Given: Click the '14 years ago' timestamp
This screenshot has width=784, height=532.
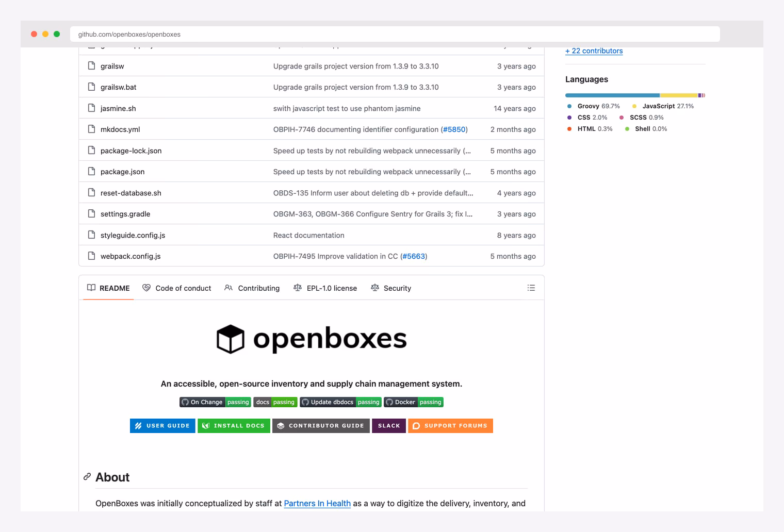Looking at the screenshot, I should (x=514, y=108).
